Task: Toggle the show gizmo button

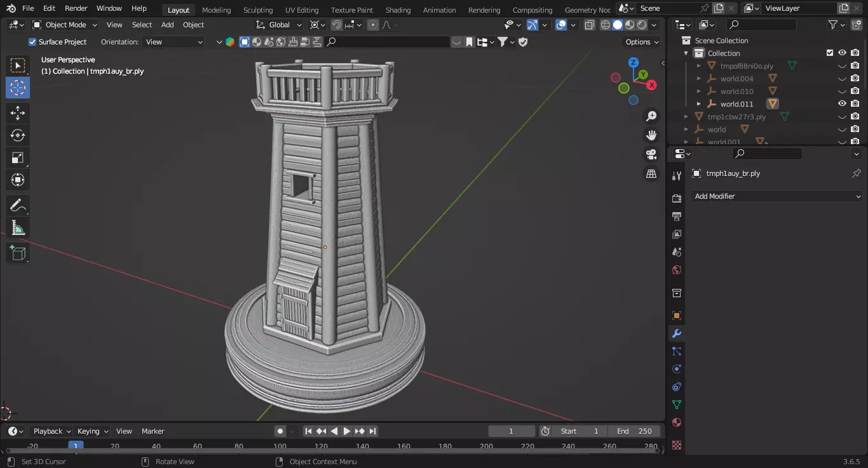Action: (532, 25)
